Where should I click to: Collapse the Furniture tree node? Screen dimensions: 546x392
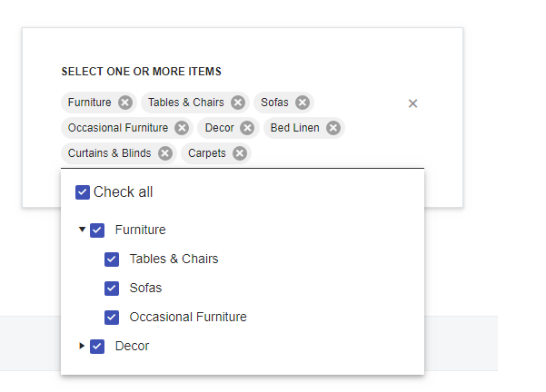click(82, 230)
